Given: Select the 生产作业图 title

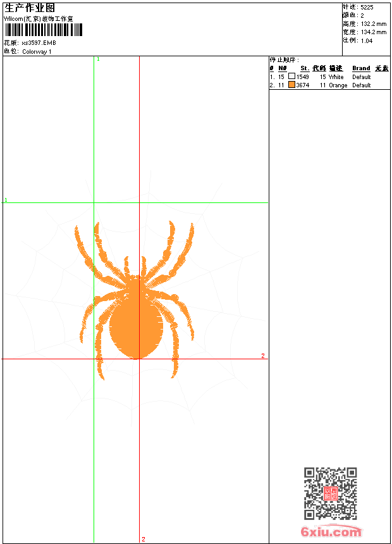Looking at the screenshot, I should click(30, 8).
